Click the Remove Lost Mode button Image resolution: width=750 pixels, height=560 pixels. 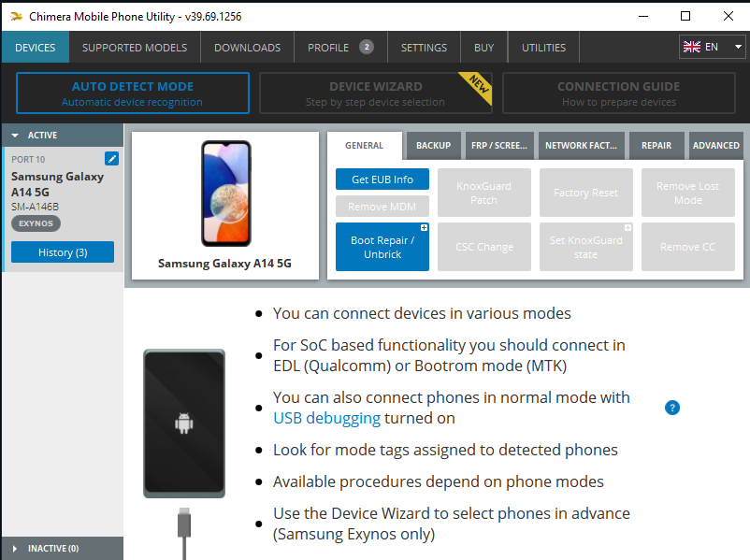(688, 193)
